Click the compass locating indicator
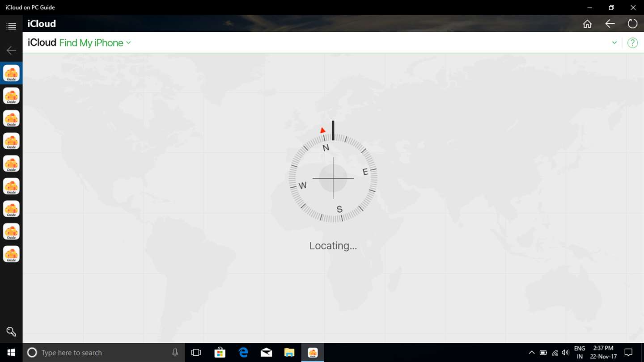 click(x=333, y=178)
